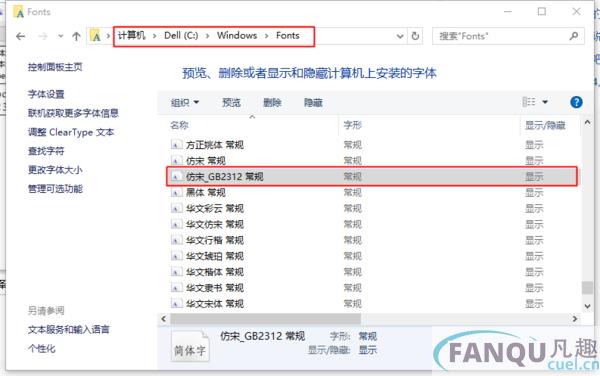Click the font file icon beside 方正姚体 常规
The width and height of the screenshot is (600, 376).
pyautogui.click(x=176, y=145)
